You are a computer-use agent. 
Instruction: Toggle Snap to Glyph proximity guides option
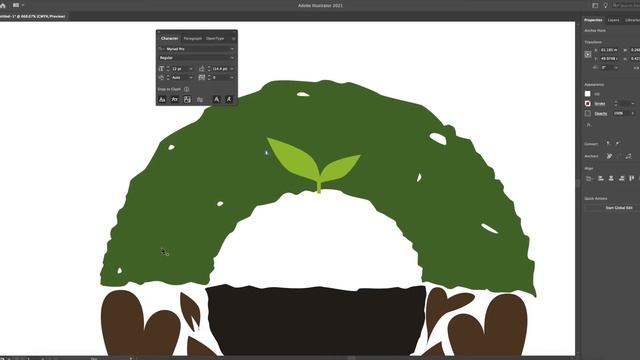[200, 100]
